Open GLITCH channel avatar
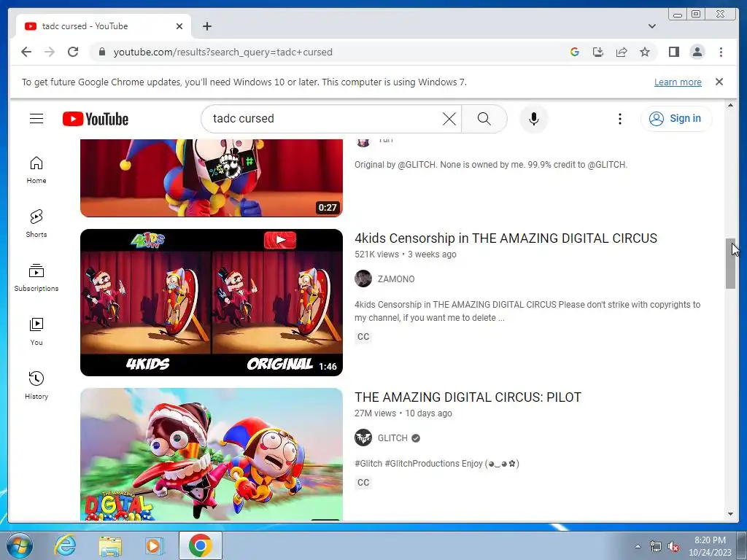The height and width of the screenshot is (560, 747). pyautogui.click(x=363, y=437)
